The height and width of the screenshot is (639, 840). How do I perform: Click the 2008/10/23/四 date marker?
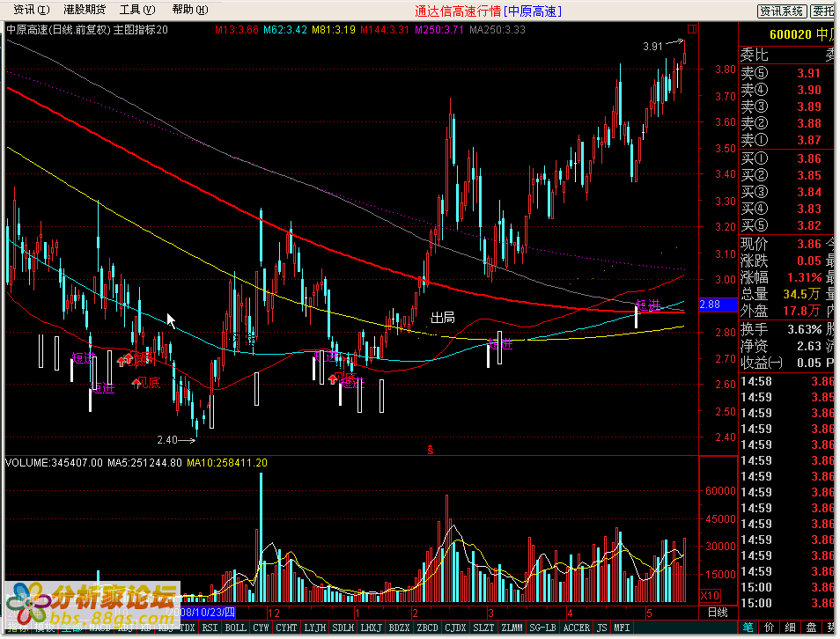(203, 613)
